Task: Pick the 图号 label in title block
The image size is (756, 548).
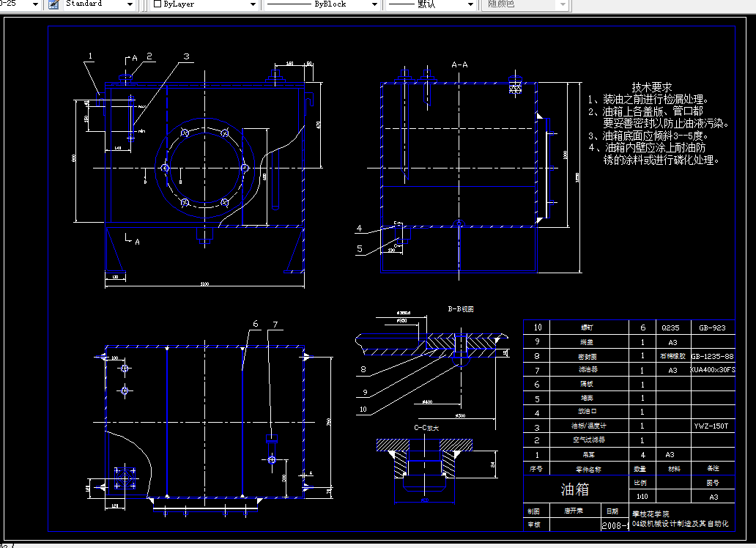Action: [x=713, y=483]
